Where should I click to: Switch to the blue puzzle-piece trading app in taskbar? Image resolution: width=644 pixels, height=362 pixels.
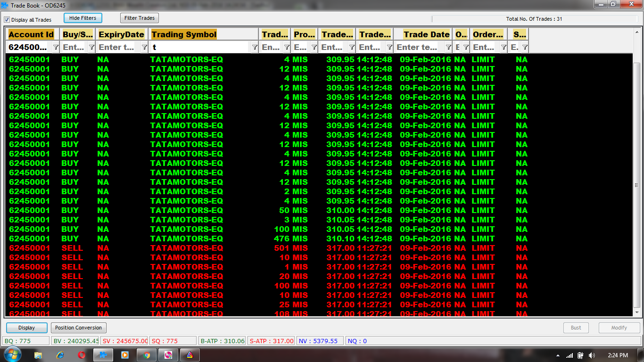tap(103, 355)
